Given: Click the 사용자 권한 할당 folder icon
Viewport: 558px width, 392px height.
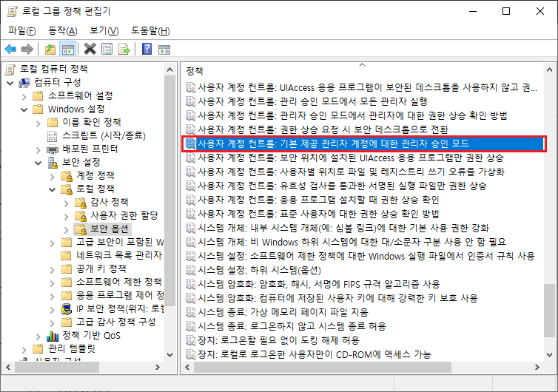Looking at the screenshot, I should click(x=81, y=215).
